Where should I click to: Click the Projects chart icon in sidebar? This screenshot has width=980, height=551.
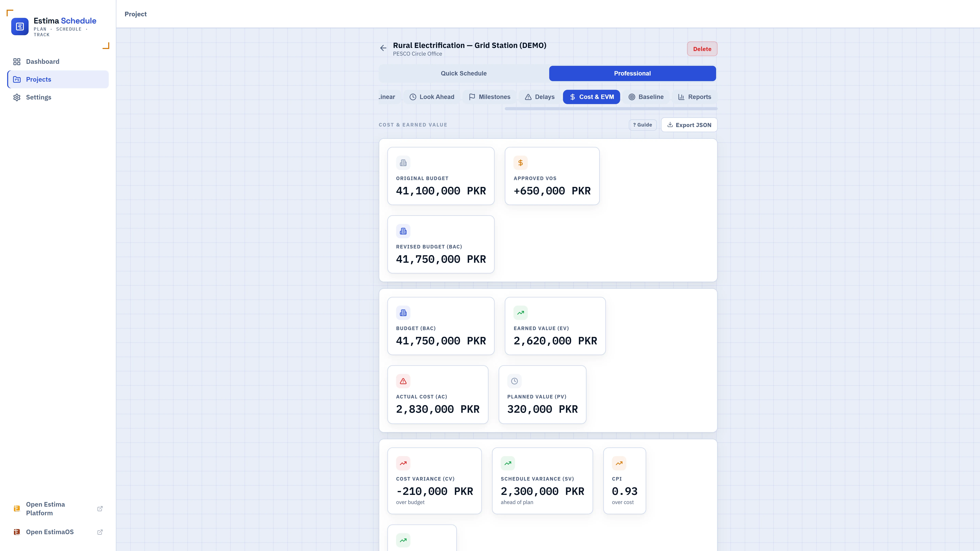click(17, 79)
